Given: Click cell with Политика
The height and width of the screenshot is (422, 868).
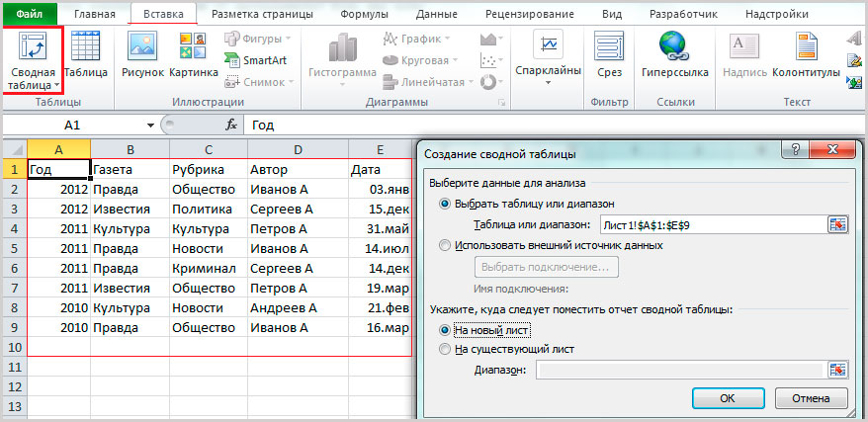Looking at the screenshot, I should pos(209,210).
